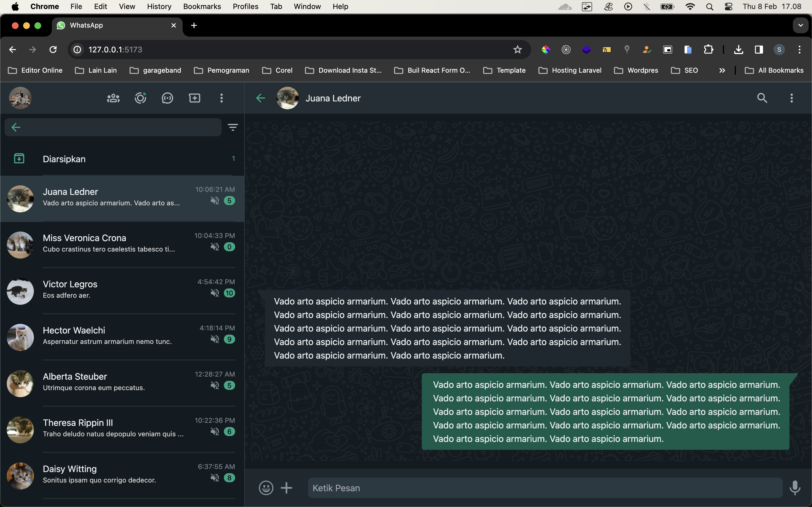This screenshot has height=507, width=812.
Task: Click the emoji picker smiley icon
Action: click(266, 488)
